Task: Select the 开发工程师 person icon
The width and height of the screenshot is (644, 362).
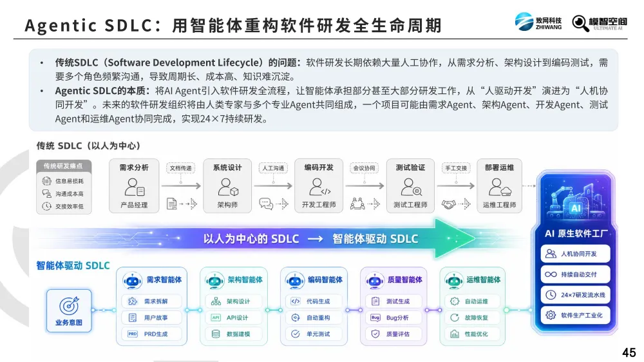Action: tap(319, 187)
